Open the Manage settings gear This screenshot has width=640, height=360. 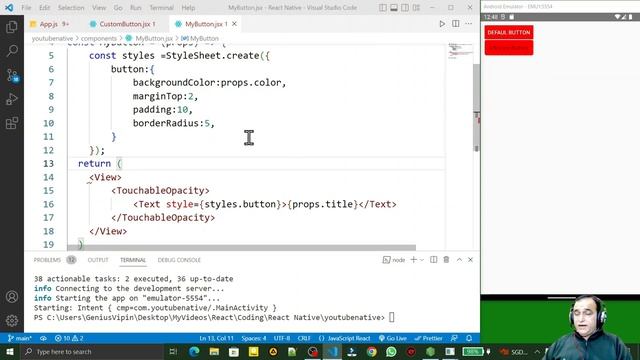tap(12, 320)
